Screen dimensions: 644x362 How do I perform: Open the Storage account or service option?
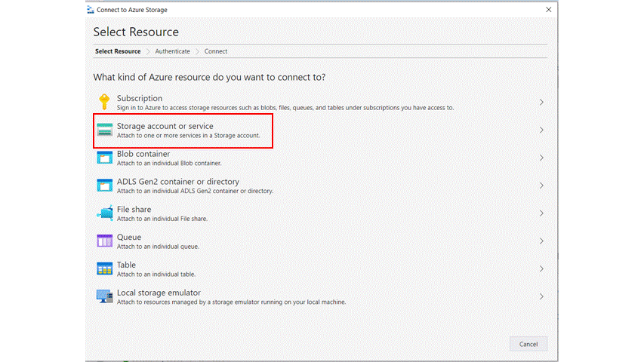pos(319,130)
